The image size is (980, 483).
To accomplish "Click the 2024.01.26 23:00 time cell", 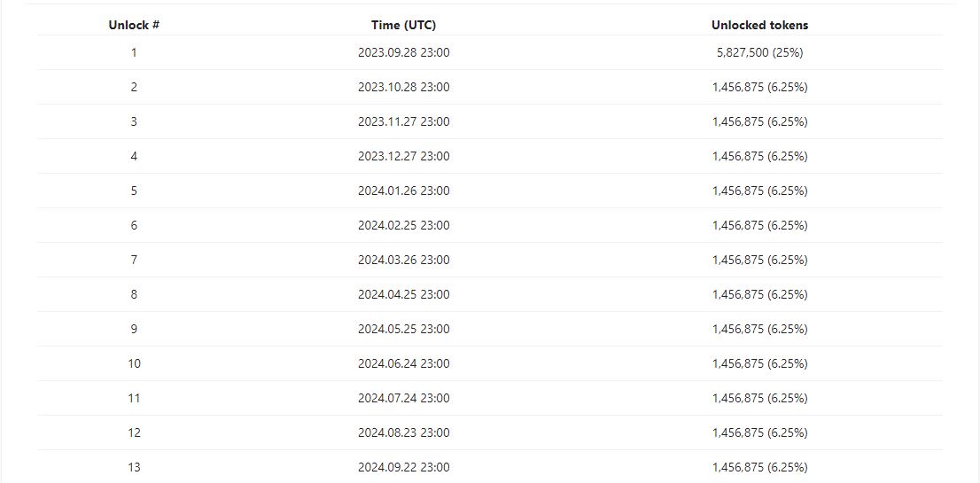I will click(404, 191).
